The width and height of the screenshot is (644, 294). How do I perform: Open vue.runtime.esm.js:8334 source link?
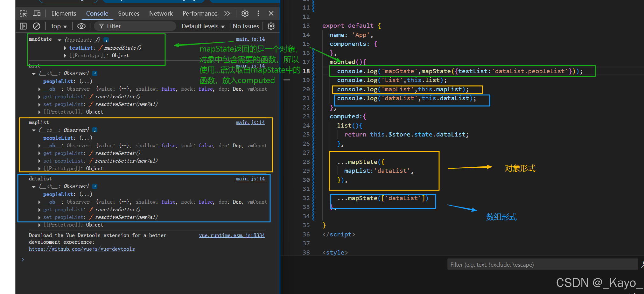[232, 235]
